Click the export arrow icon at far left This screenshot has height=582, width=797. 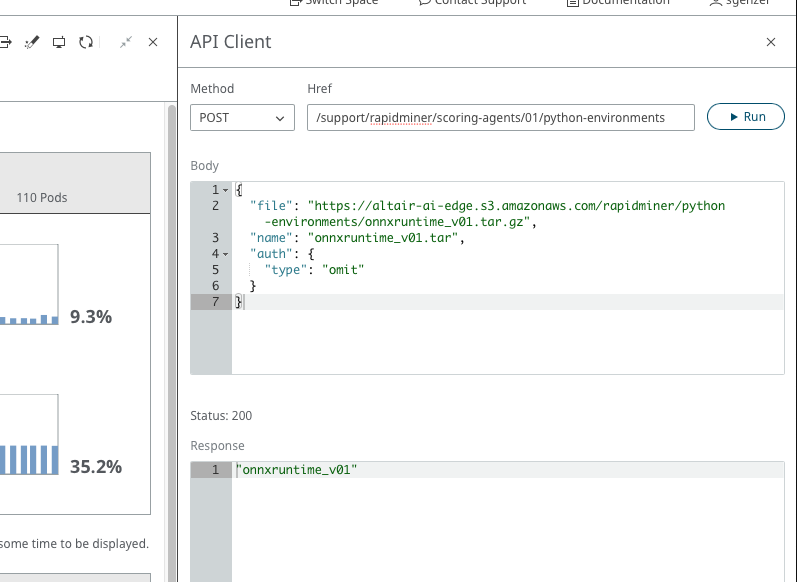[x=5, y=42]
